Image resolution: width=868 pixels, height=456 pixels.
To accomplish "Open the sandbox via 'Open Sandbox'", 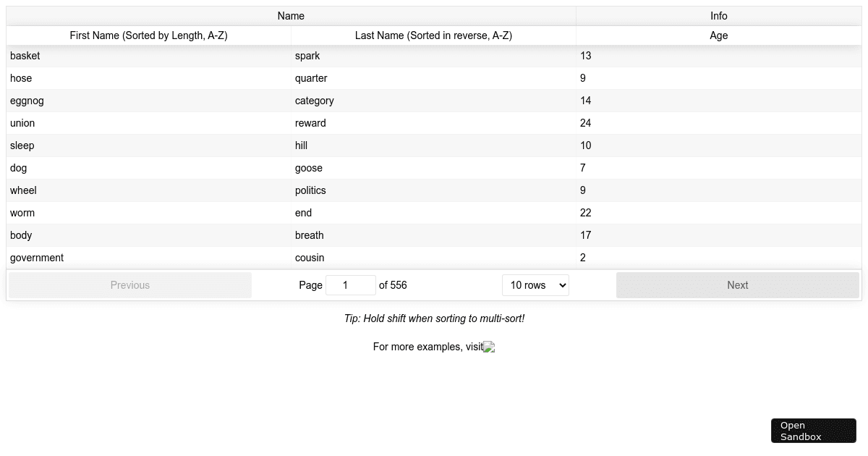I will pos(813,430).
